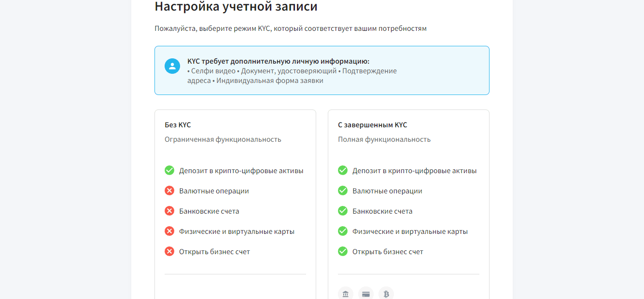This screenshot has height=299, width=644.
Task: Click the green check beside Валютные операции
Action: click(343, 190)
